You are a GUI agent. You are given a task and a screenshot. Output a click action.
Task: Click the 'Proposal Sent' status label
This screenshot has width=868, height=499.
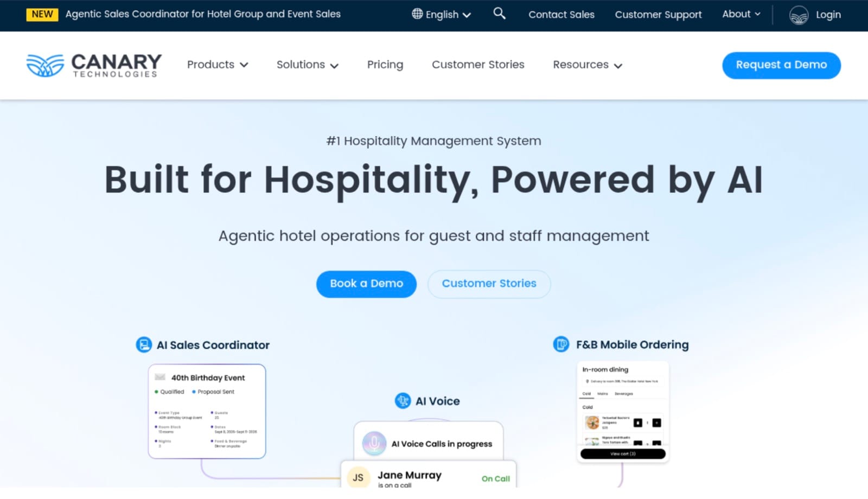click(x=216, y=392)
